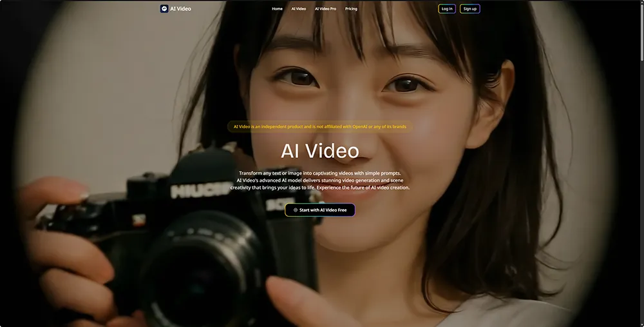Open the AI Video nav item
The width and height of the screenshot is (644, 327).
tap(299, 8)
